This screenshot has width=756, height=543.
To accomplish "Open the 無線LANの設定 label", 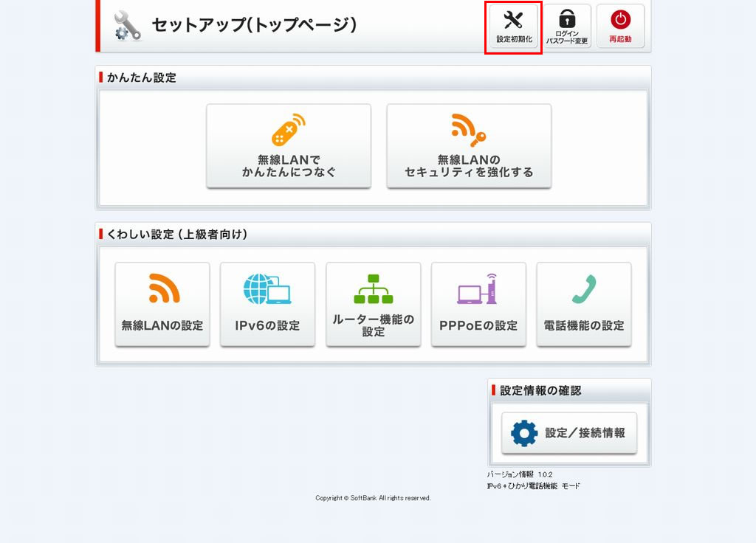I will 162,325.
